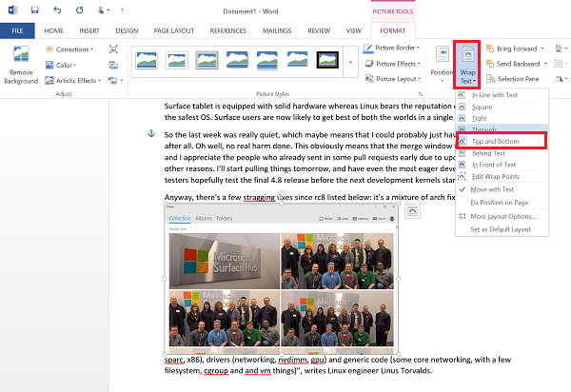Select In Line with Text wrapping
Image resolution: width=571 pixels, height=392 pixels.
point(502,95)
